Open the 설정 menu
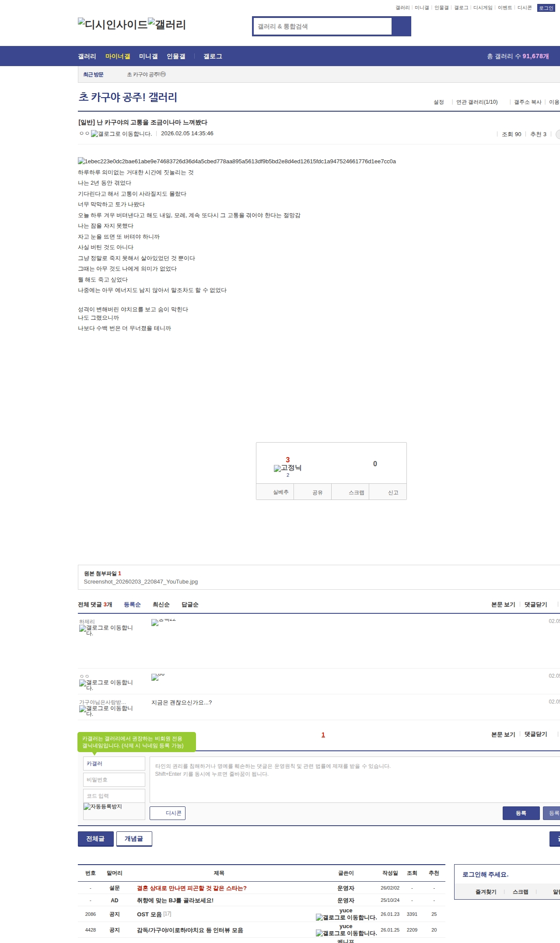560x943 pixels. 439,102
